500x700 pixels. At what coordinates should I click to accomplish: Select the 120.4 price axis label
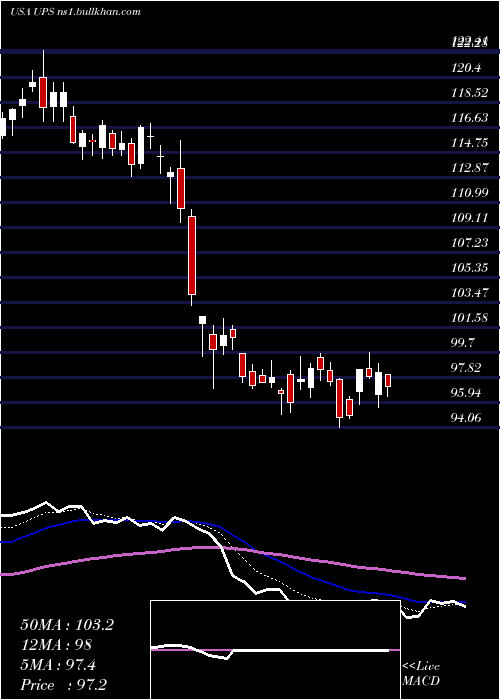click(x=465, y=68)
